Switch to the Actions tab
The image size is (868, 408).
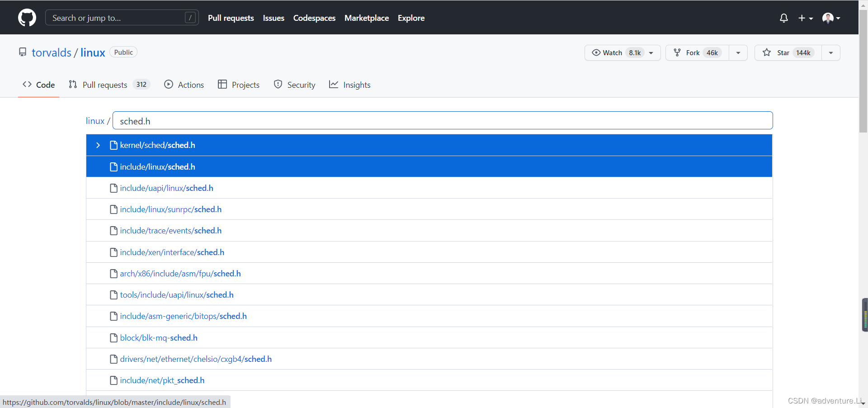tap(184, 85)
